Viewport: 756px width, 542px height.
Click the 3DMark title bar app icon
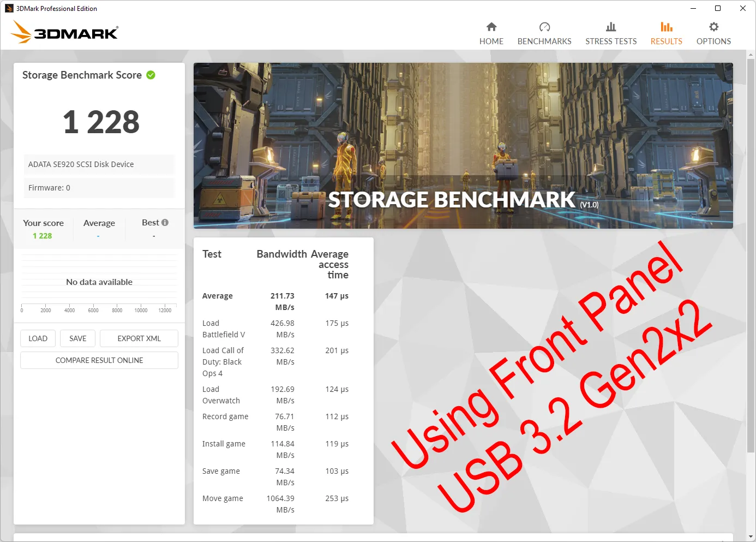click(9, 8)
